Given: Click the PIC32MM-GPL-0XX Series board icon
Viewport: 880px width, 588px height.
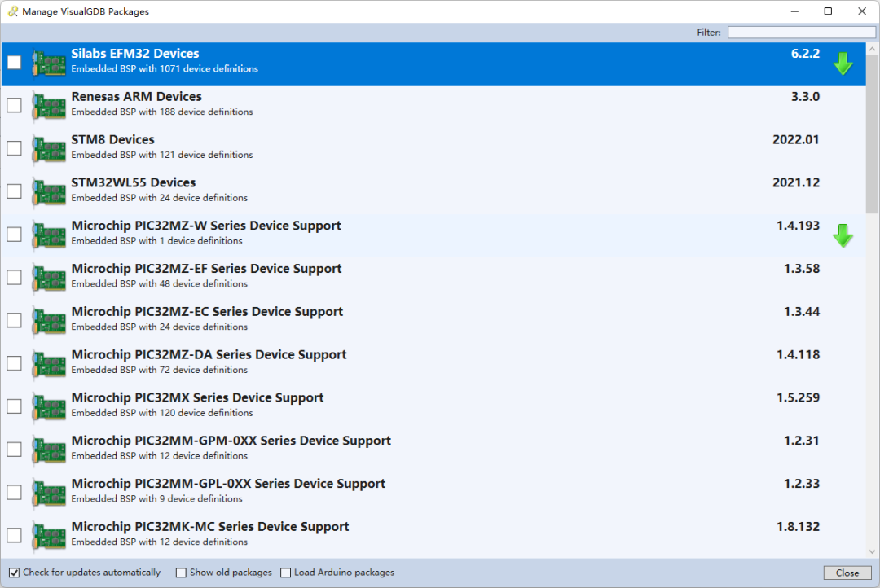Looking at the screenshot, I should pos(49,494).
